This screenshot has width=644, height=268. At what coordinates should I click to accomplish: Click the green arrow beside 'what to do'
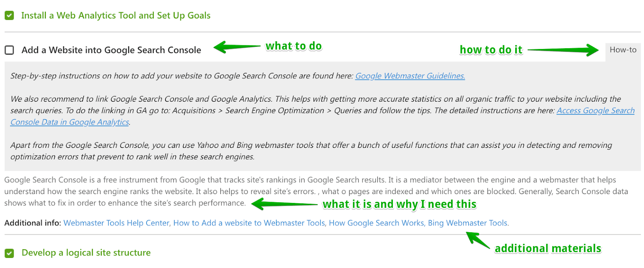[x=237, y=47]
